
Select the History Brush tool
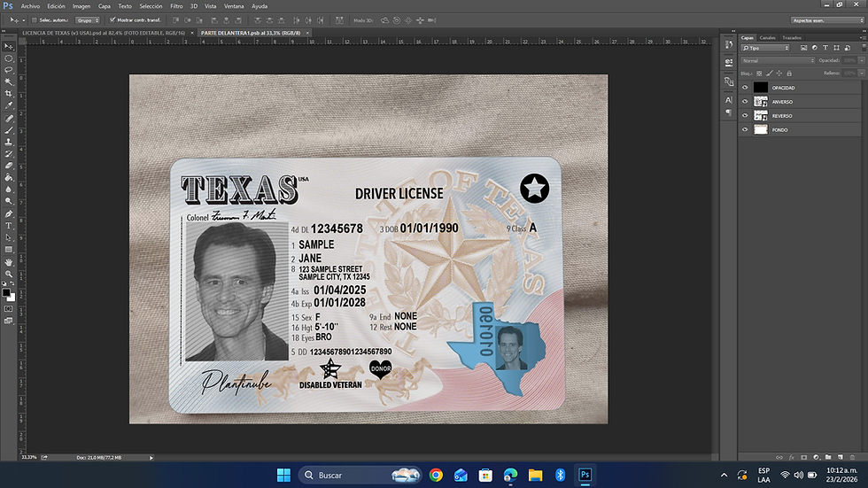click(8, 154)
